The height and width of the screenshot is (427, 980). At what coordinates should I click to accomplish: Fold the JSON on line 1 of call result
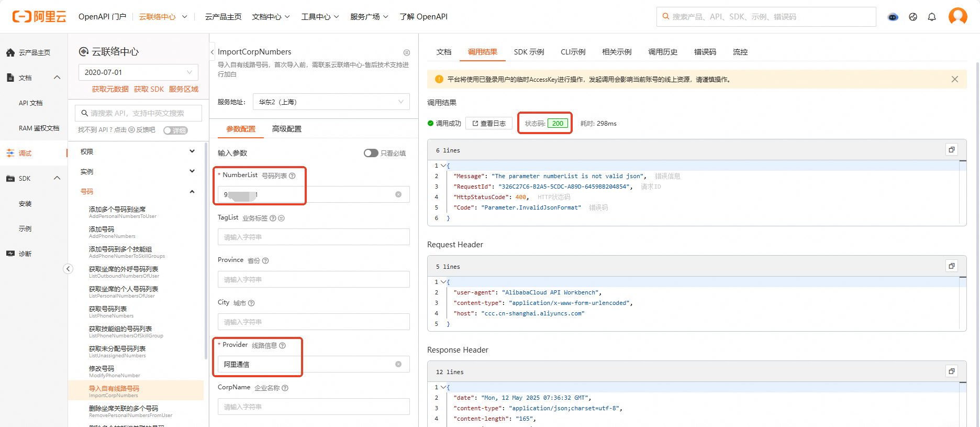(x=443, y=166)
